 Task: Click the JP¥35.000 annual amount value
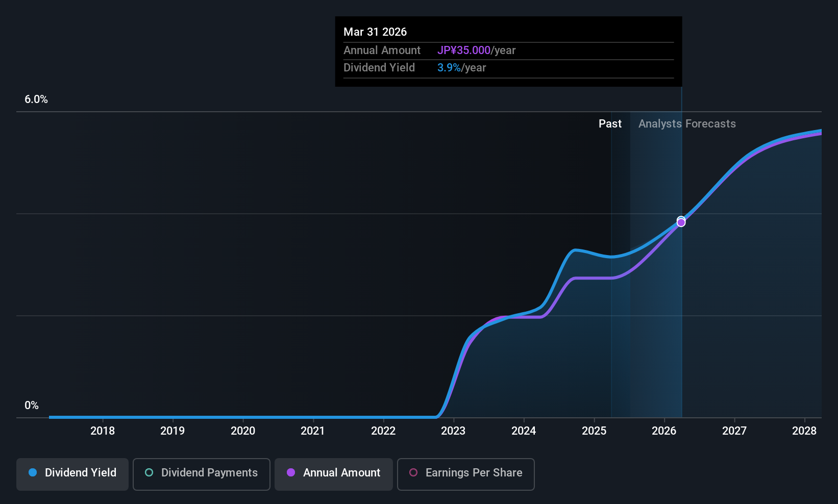[463, 51]
